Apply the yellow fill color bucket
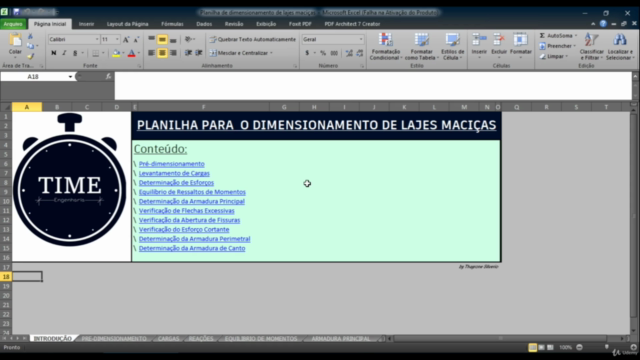Viewport: 640px width, 360px height. [116, 53]
